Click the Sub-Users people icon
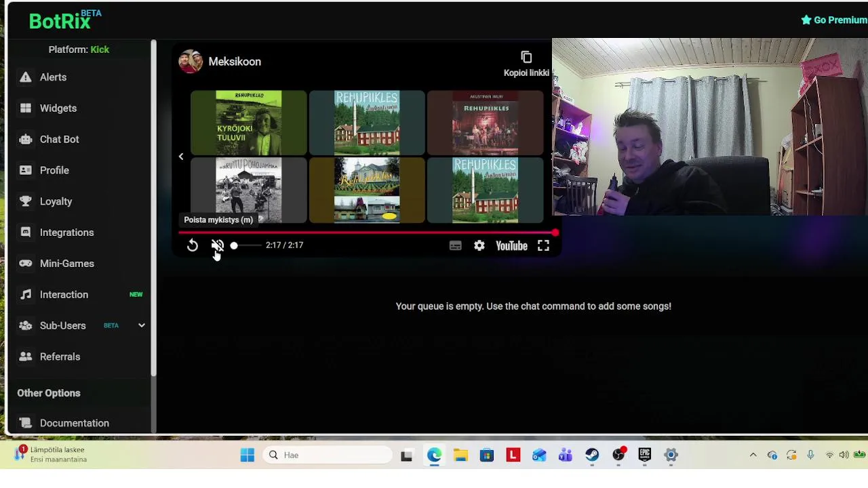The image size is (868, 488). coord(25,326)
